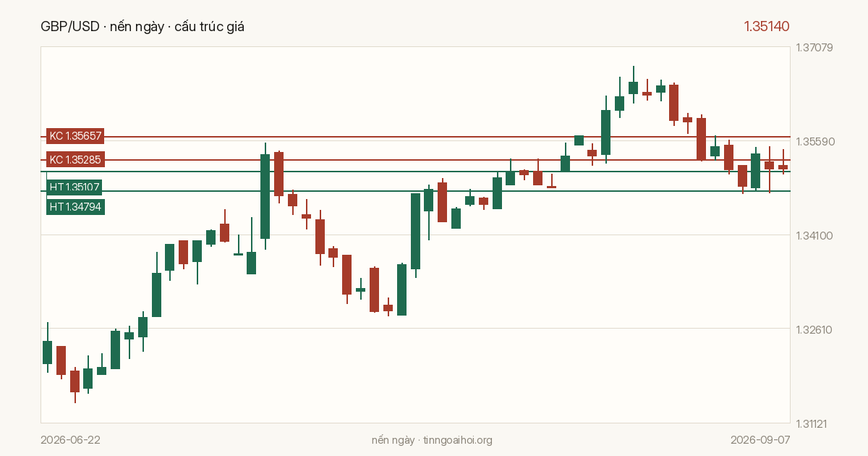Image resolution: width=868 pixels, height=456 pixels.
Task: Click the HT 1.34794 support label
Action: [x=75, y=207]
